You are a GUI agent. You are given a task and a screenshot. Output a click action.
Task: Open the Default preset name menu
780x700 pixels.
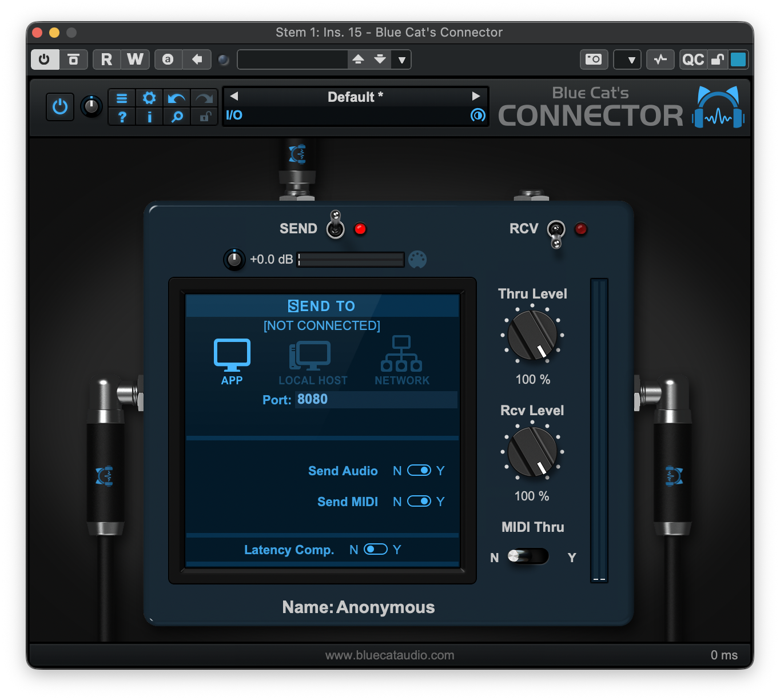click(x=355, y=97)
